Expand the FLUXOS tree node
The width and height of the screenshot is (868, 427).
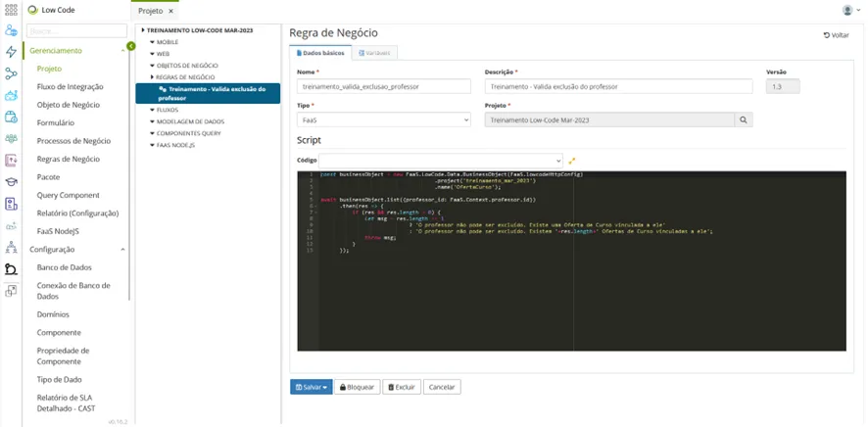pyautogui.click(x=165, y=110)
